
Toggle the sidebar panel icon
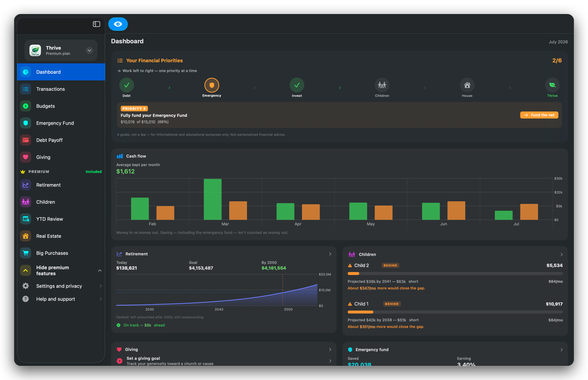[96, 24]
